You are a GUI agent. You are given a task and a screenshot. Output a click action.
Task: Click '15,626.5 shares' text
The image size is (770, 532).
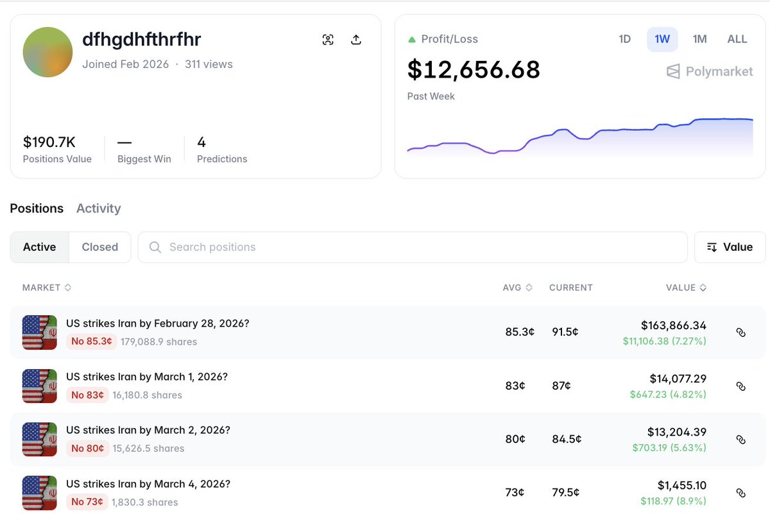coord(148,449)
